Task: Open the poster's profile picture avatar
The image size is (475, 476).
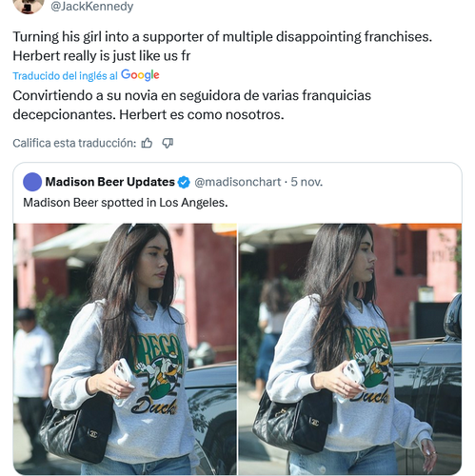Action: tap(29, 7)
